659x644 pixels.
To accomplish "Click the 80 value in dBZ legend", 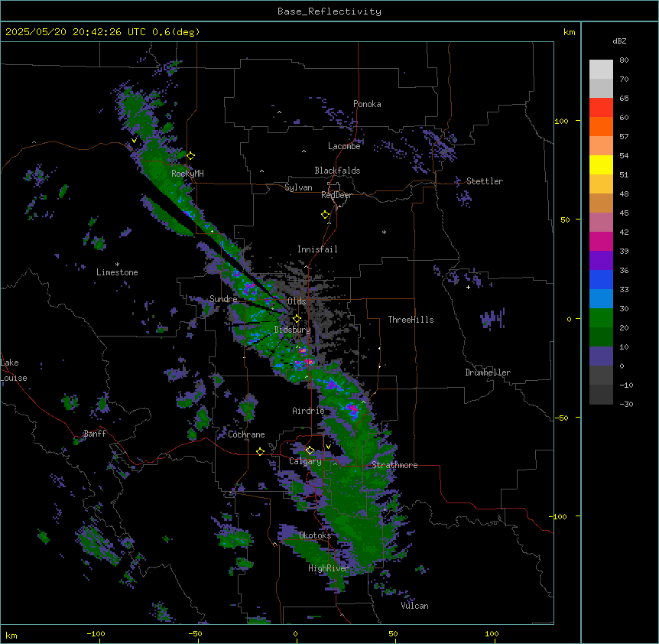I will coord(624,60).
